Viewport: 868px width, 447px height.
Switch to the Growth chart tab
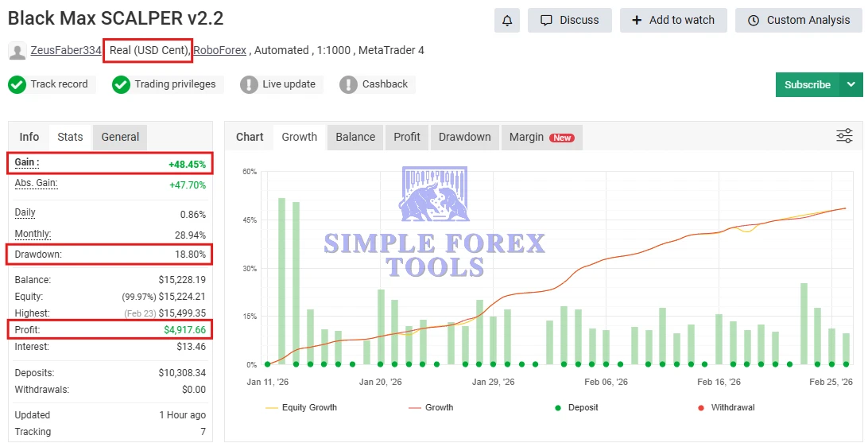(x=300, y=137)
